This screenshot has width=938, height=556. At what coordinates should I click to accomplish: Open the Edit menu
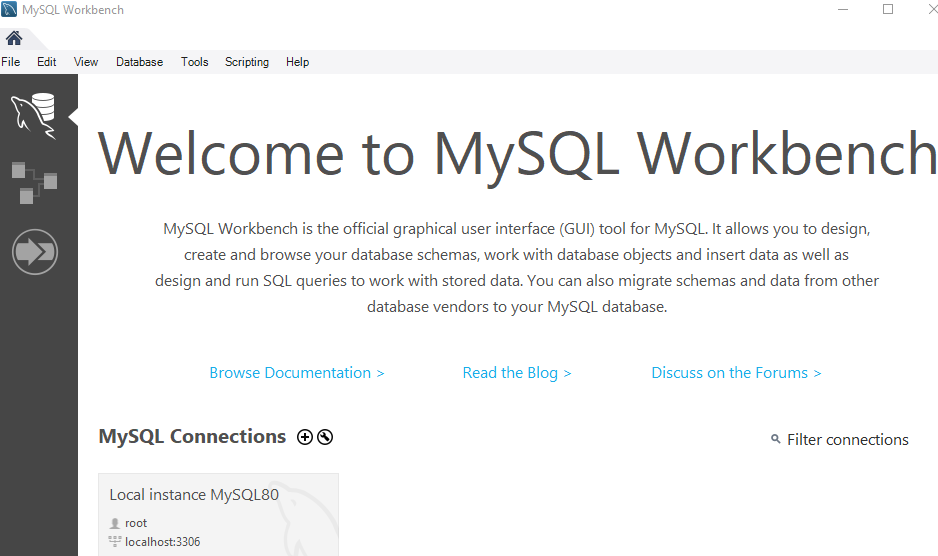[47, 62]
